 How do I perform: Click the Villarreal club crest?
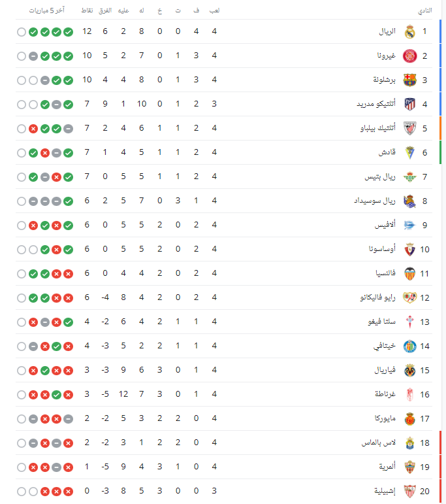(x=409, y=370)
